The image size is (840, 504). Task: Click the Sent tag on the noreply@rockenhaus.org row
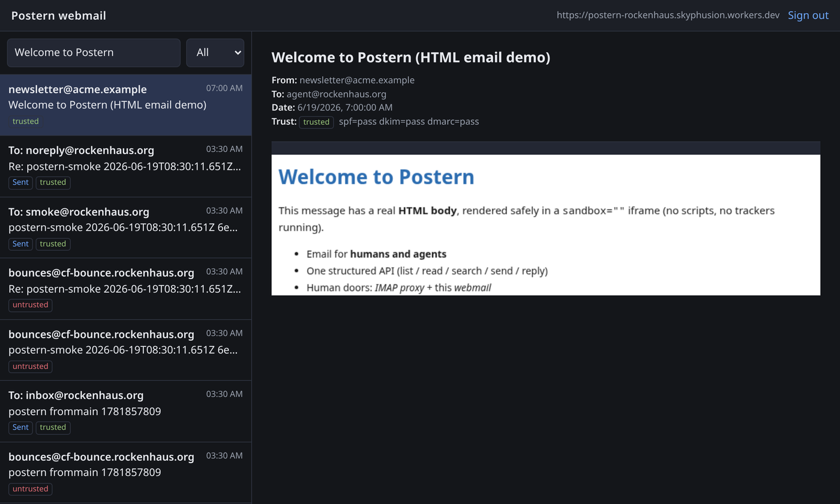[20, 182]
